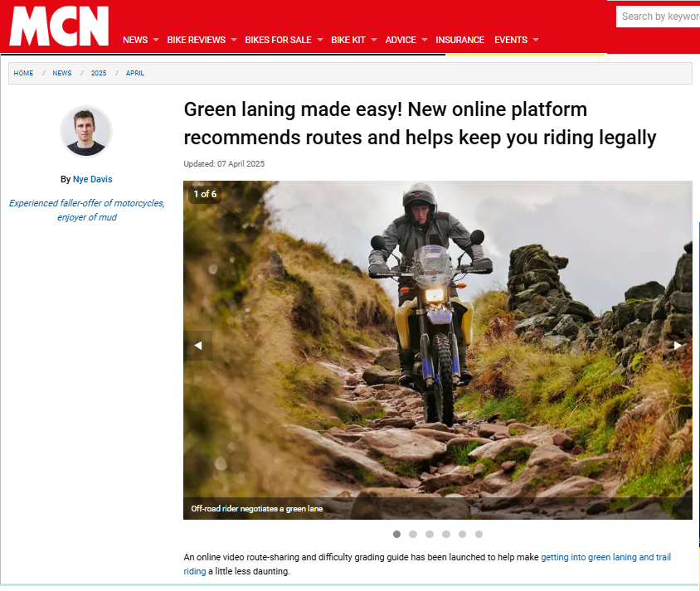
Task: Expand Bike Reviews dropdown arrow
Action: click(234, 40)
